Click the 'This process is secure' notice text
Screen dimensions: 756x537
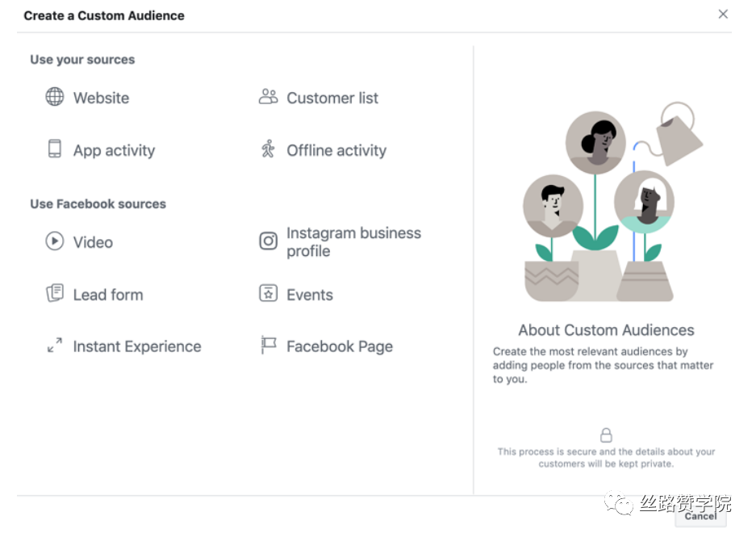click(606, 457)
